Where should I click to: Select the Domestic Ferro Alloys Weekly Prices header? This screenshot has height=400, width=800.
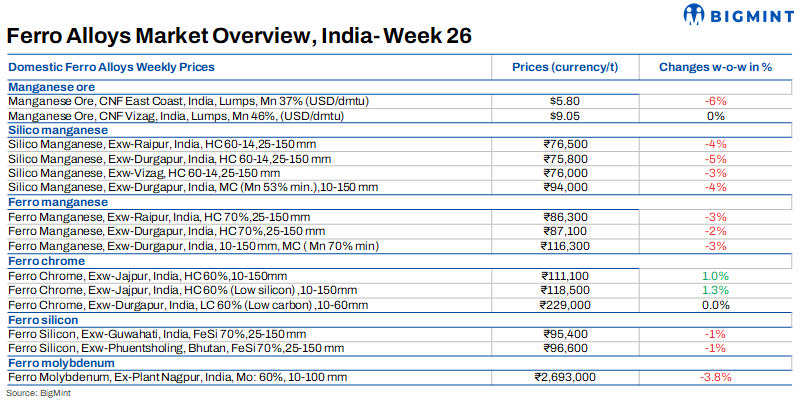112,67
